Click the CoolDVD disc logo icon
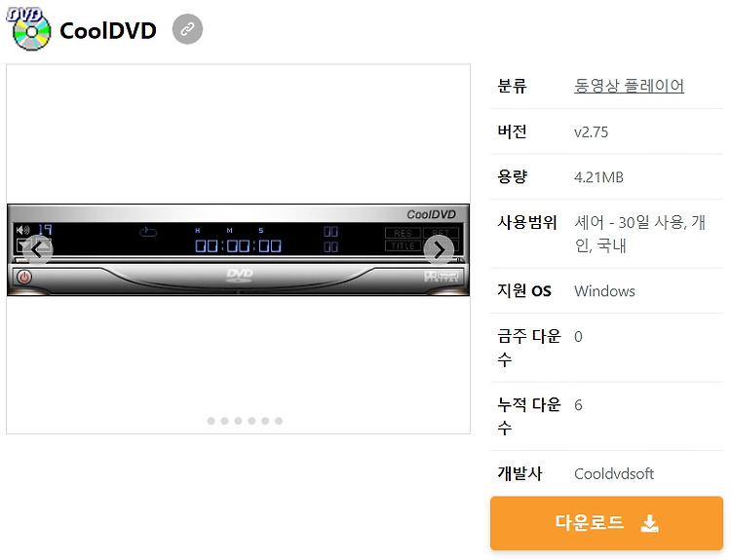 point(29,29)
